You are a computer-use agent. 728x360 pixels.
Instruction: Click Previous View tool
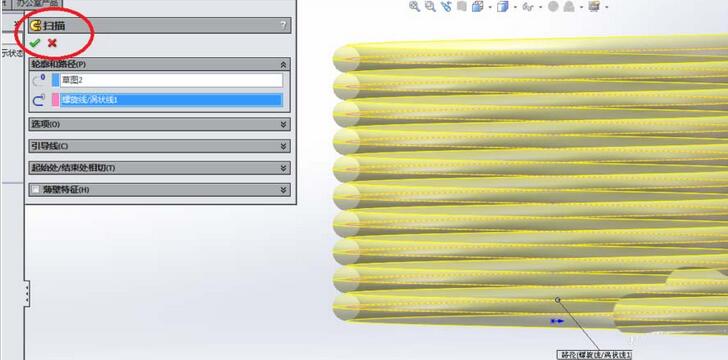[x=446, y=6]
